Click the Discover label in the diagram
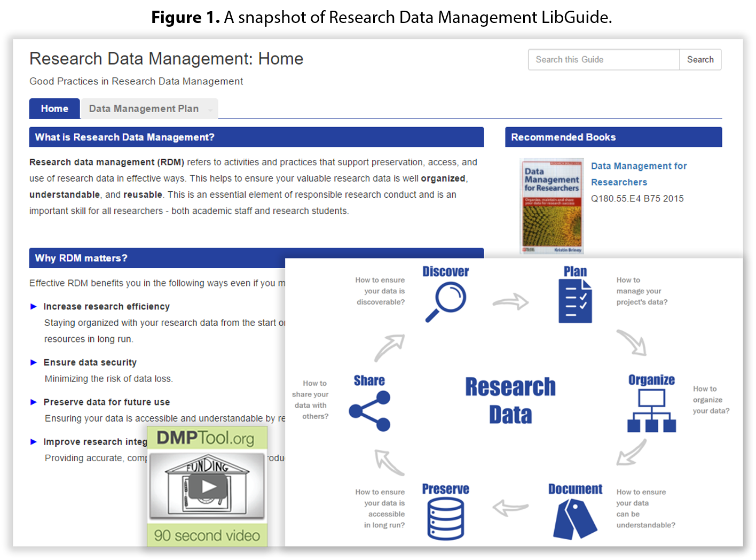 [x=446, y=271]
